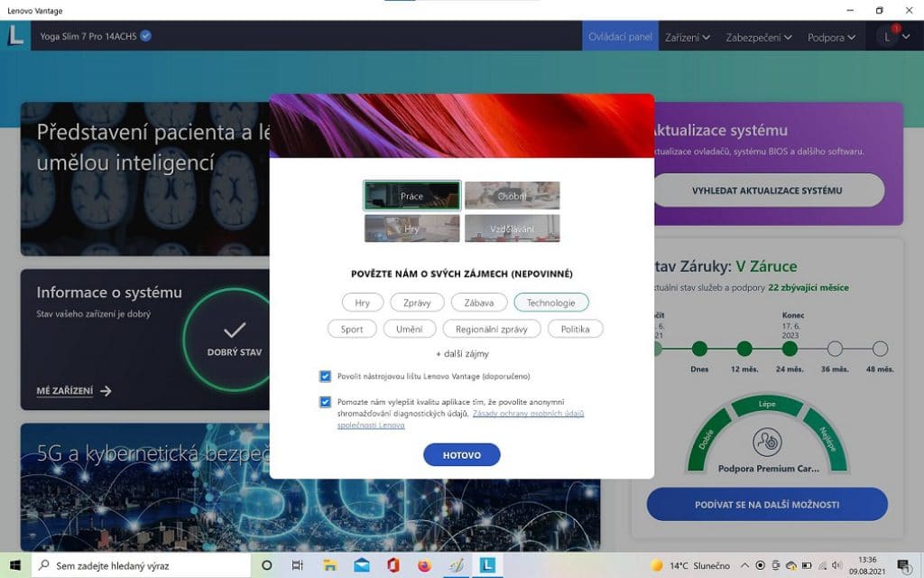
Task: Select the Hry usage image tile
Action: (x=411, y=228)
